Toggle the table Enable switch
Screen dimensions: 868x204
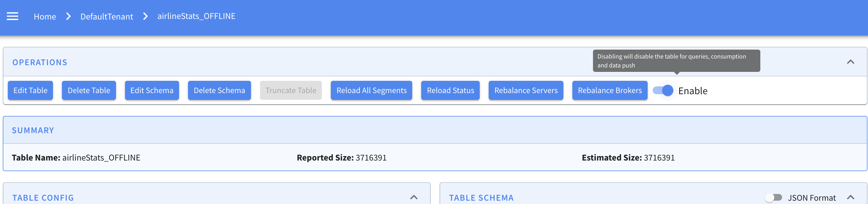663,91
